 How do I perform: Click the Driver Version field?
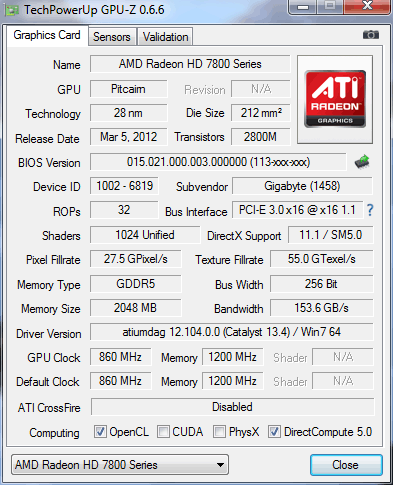click(232, 332)
